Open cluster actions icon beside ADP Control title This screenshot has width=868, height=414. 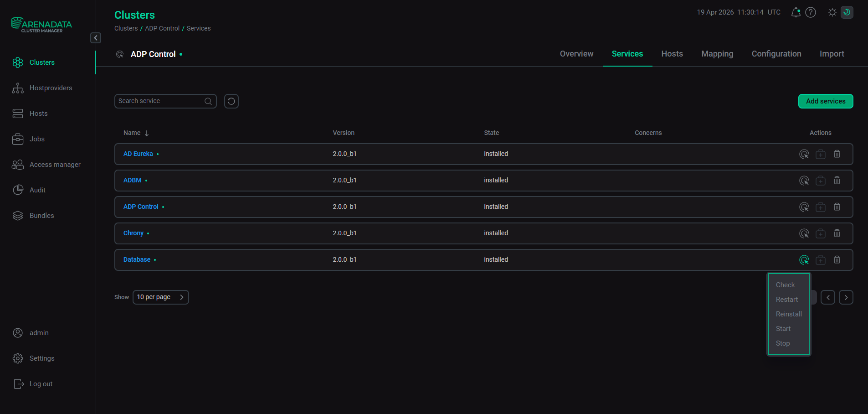point(120,54)
